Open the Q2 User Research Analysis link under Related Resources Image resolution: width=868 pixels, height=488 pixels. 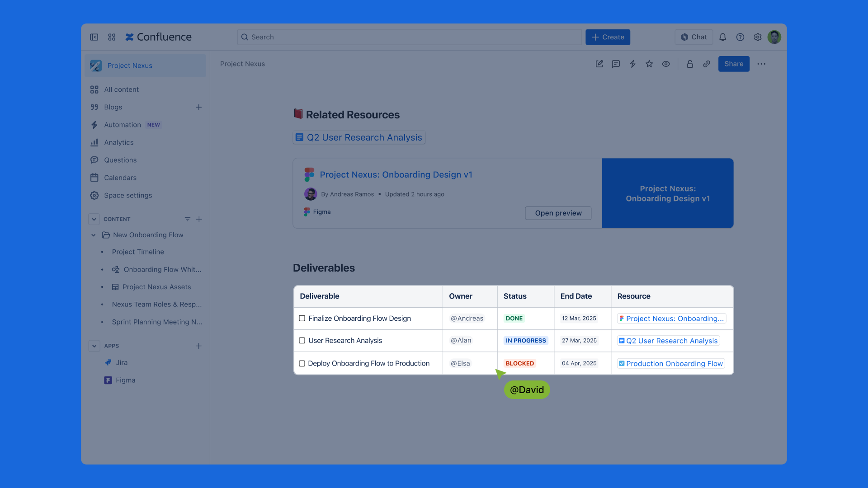pyautogui.click(x=359, y=137)
